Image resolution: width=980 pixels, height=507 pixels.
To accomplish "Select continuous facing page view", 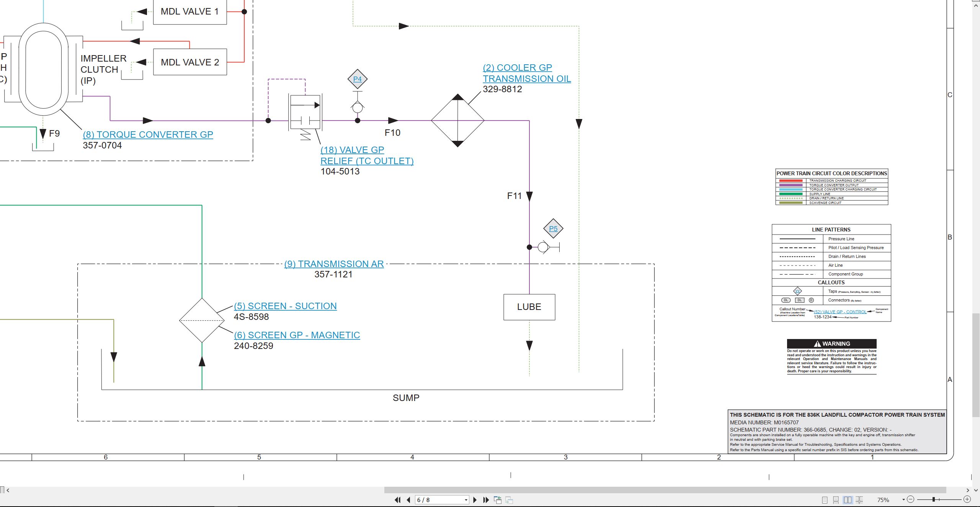I will point(859,500).
